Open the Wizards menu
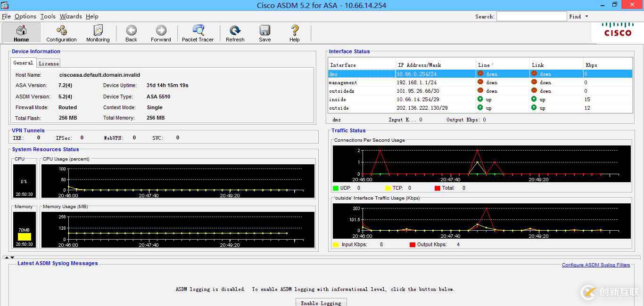 [x=71, y=16]
